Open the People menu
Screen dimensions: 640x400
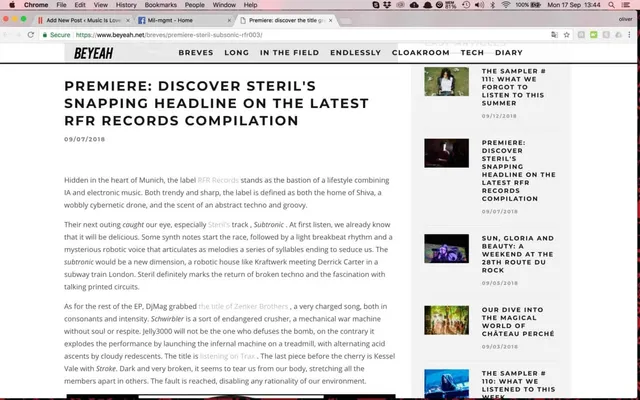pos(194,5)
